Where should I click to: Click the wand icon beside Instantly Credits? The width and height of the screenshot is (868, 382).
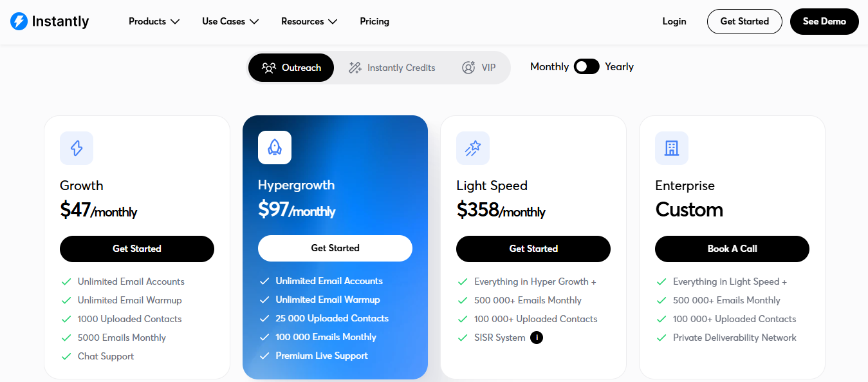click(x=354, y=67)
